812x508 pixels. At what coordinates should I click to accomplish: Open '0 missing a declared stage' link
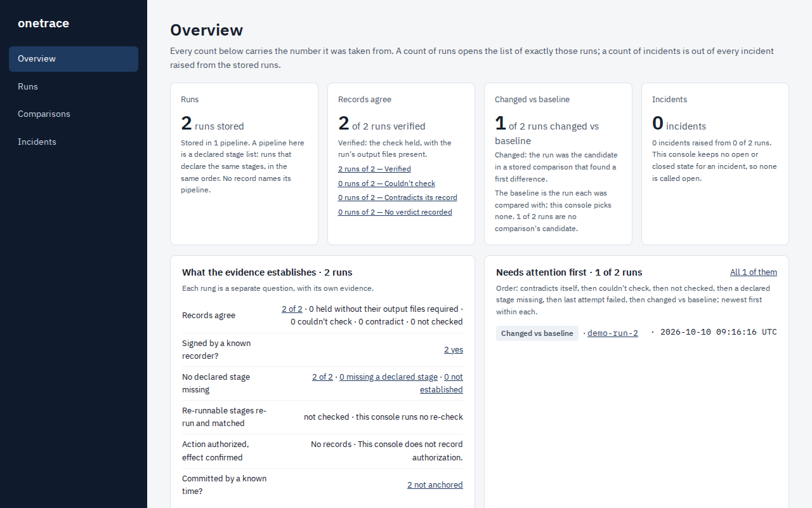[388, 377]
